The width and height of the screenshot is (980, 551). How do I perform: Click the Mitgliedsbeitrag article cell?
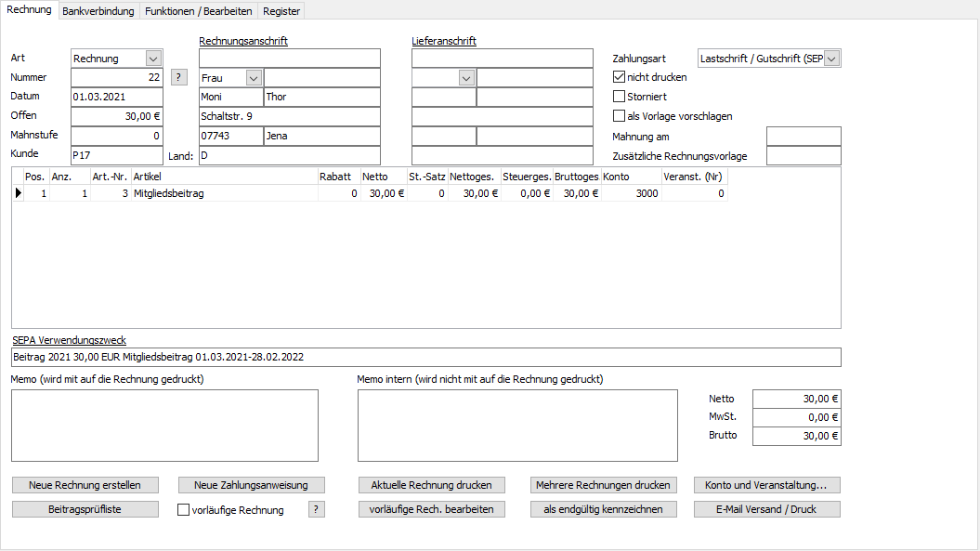[x=225, y=193]
